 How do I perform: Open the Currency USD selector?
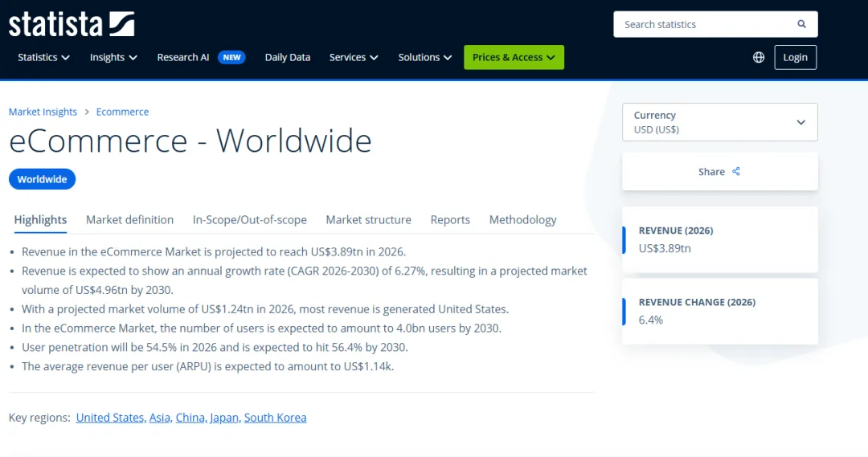719,122
